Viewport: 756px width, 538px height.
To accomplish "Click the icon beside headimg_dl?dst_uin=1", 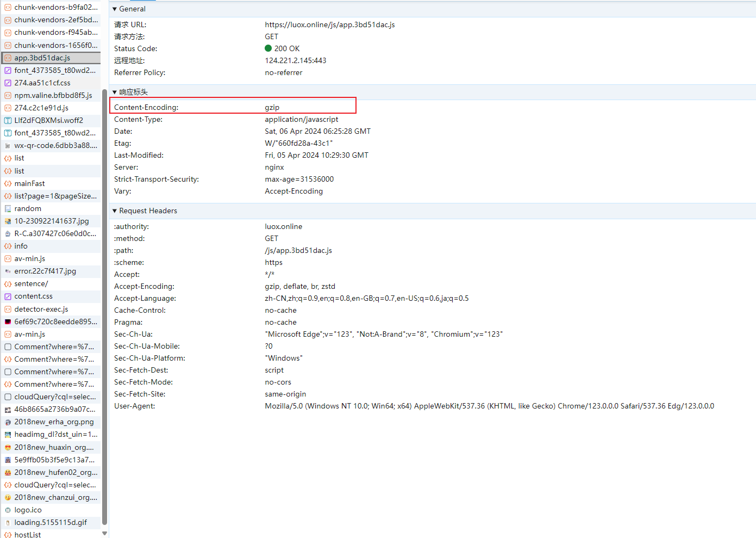I will [8, 435].
